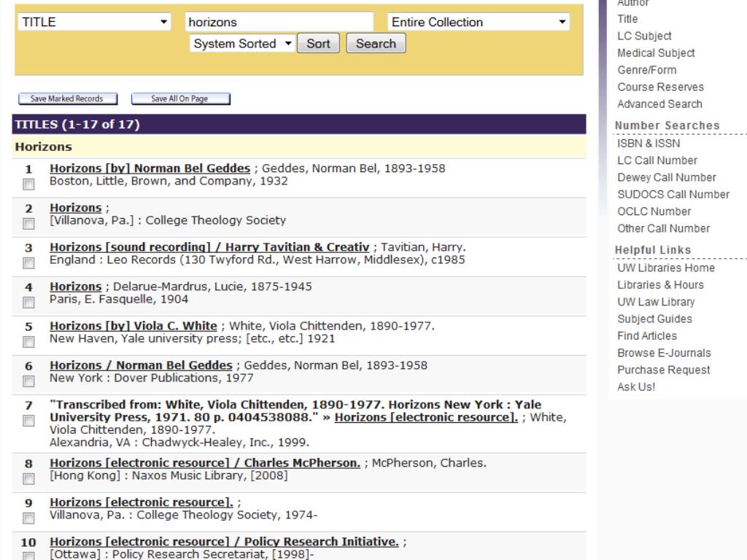Open ISBN & ISSN number search
This screenshot has height=560, width=747.
pos(649,144)
